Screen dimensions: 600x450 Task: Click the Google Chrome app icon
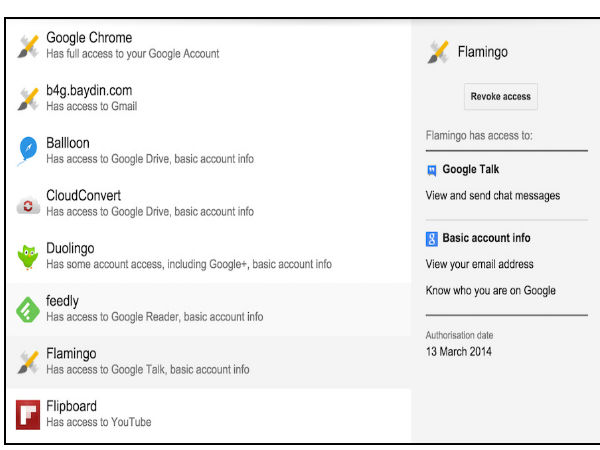(27, 45)
